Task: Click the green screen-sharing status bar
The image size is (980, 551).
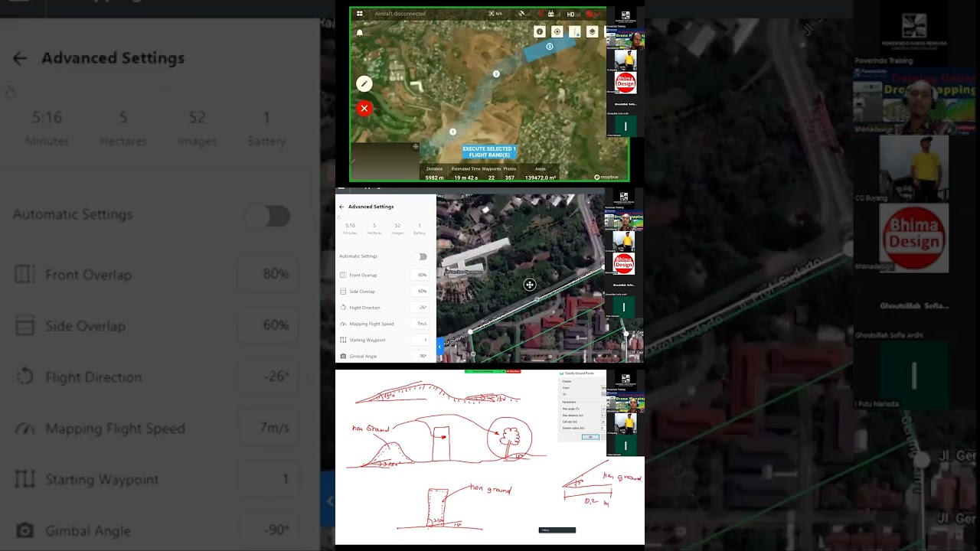Action: pyautogui.click(x=484, y=371)
